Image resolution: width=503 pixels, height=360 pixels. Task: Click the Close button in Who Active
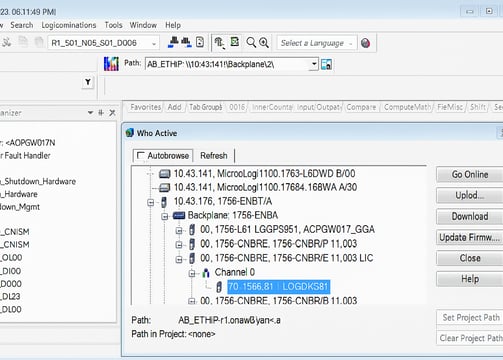pos(470,258)
